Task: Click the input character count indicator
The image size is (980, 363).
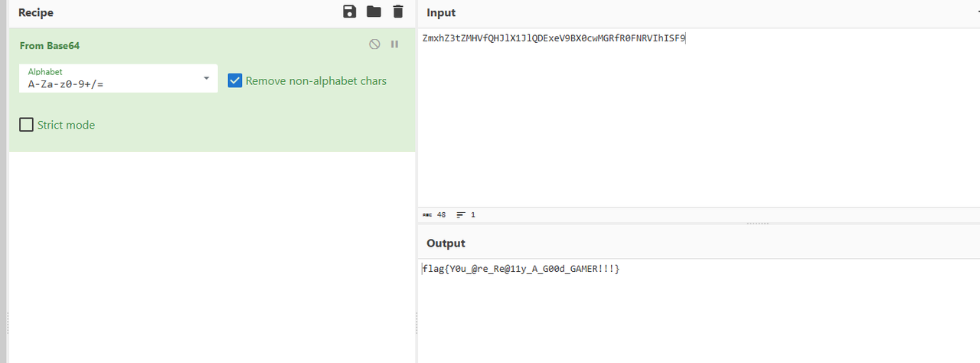Action: (x=435, y=215)
